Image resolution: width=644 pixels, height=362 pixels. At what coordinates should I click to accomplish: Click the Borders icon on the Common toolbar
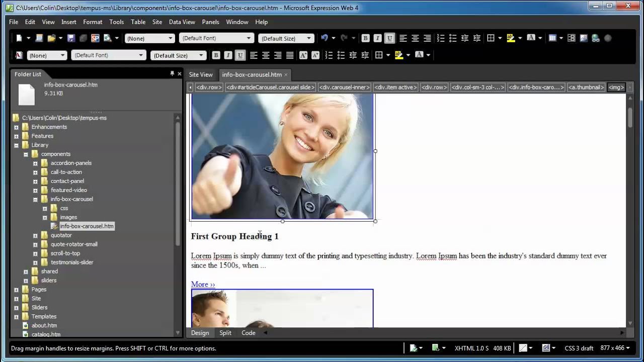(x=491, y=38)
